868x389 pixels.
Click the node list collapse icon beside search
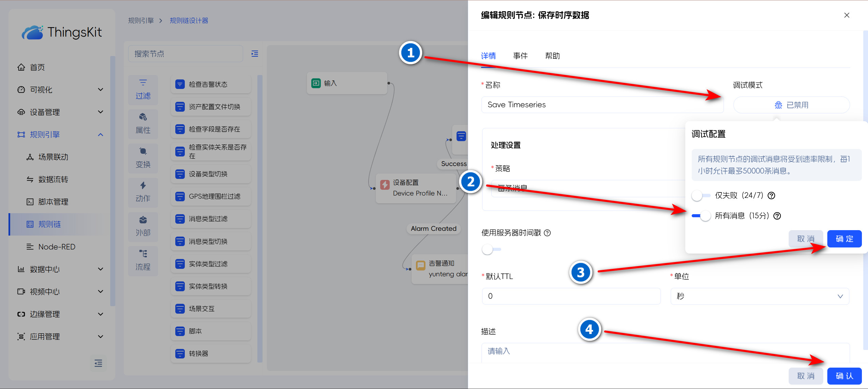click(x=255, y=54)
